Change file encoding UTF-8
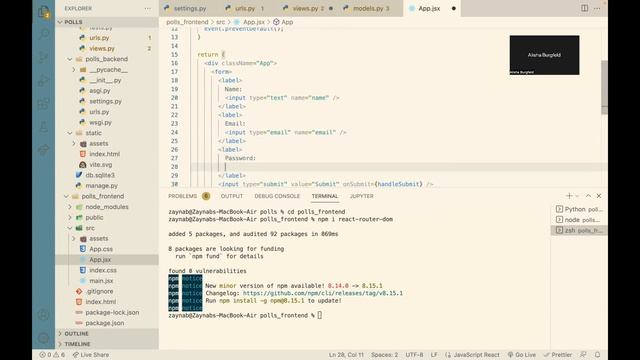The height and width of the screenshot is (360, 640). point(414,355)
